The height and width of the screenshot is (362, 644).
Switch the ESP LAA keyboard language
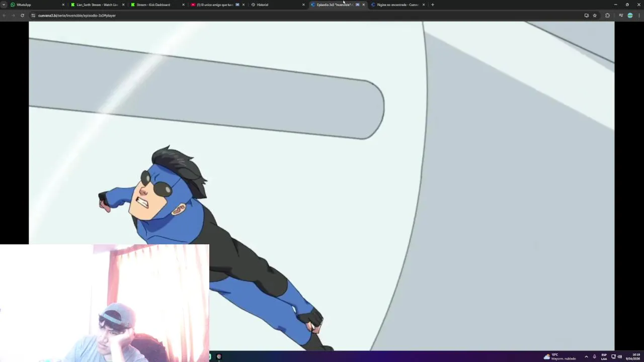pyautogui.click(x=604, y=356)
